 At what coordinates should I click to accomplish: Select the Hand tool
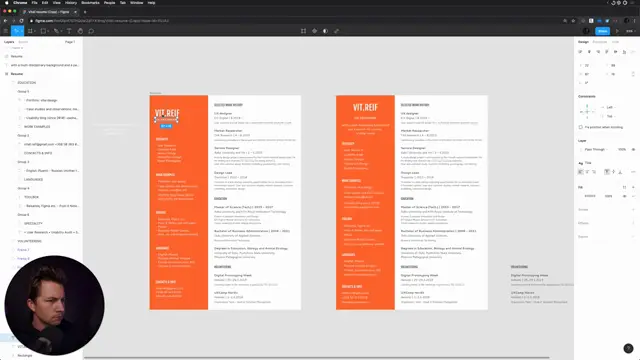80,31
